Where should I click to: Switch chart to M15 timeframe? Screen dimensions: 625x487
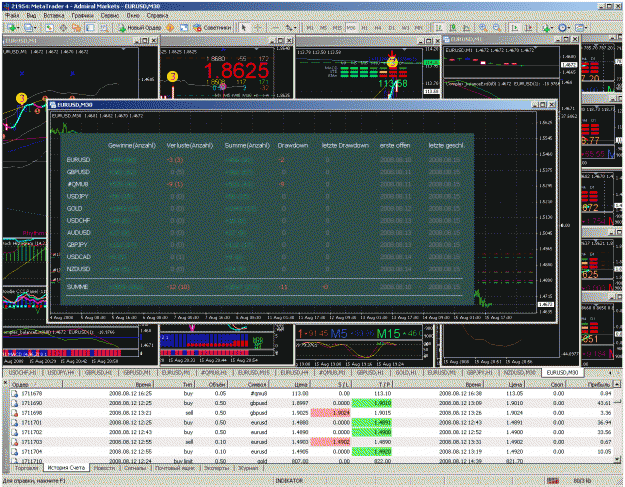(337, 28)
